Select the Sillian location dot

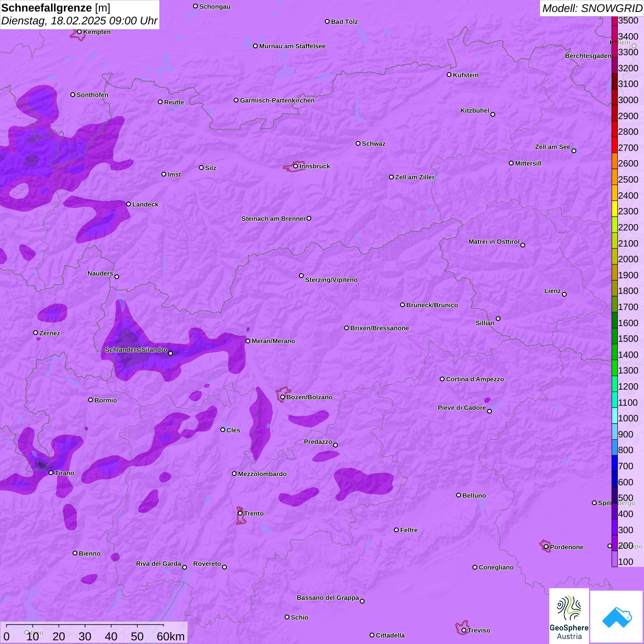click(x=498, y=318)
